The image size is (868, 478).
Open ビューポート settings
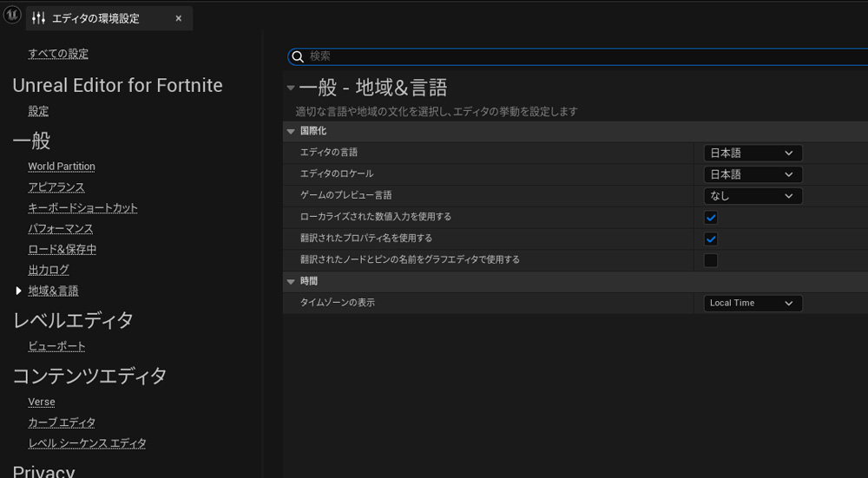click(56, 346)
